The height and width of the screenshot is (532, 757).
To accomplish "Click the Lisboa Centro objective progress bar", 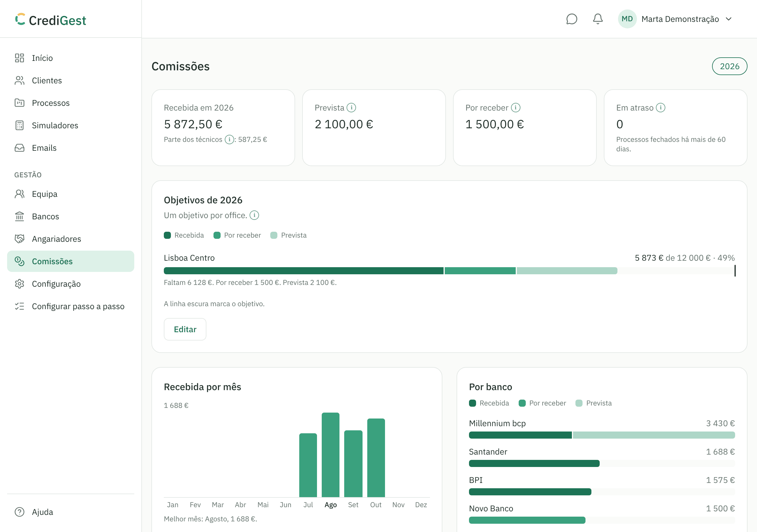I will (x=449, y=271).
